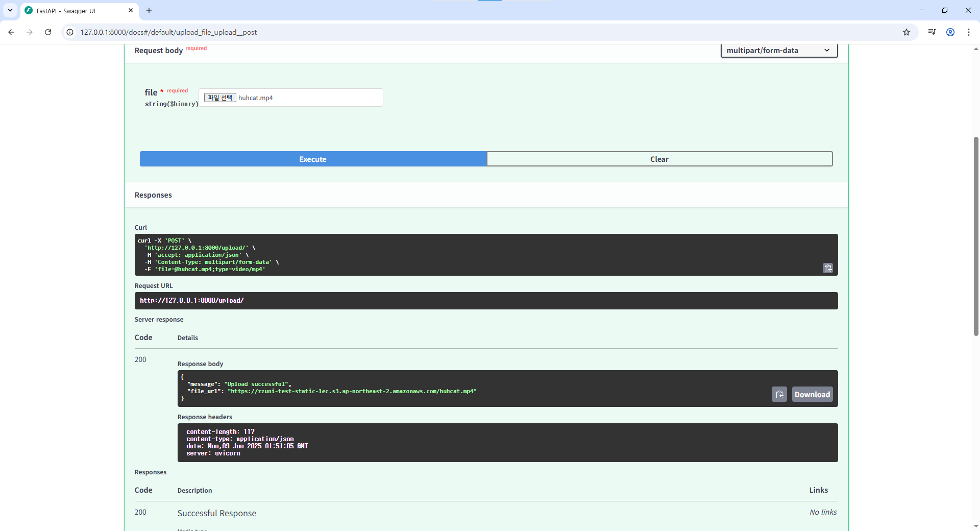
Task: Open Chrome three-dot menu
Action: pos(969,32)
